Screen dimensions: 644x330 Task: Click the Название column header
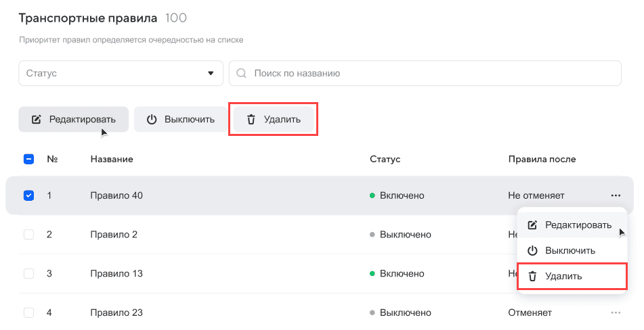pos(112,159)
